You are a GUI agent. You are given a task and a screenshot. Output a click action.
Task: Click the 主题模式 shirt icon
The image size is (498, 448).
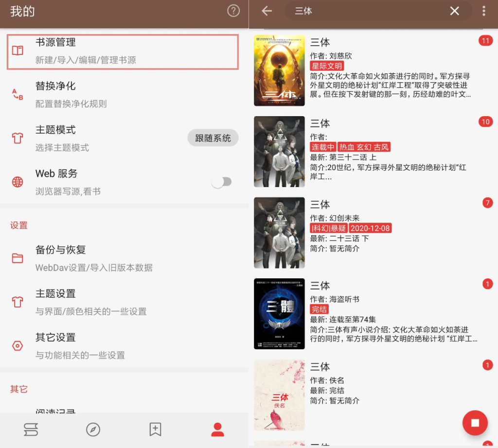tap(18, 138)
